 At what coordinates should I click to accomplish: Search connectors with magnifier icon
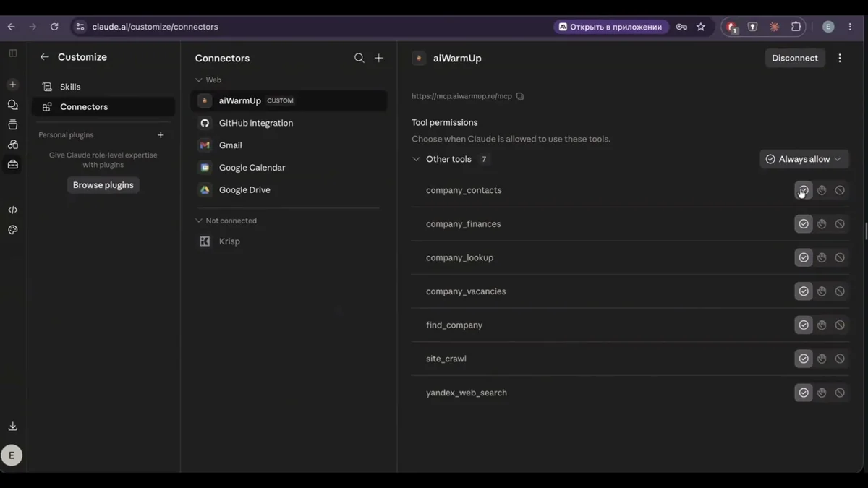pos(359,58)
